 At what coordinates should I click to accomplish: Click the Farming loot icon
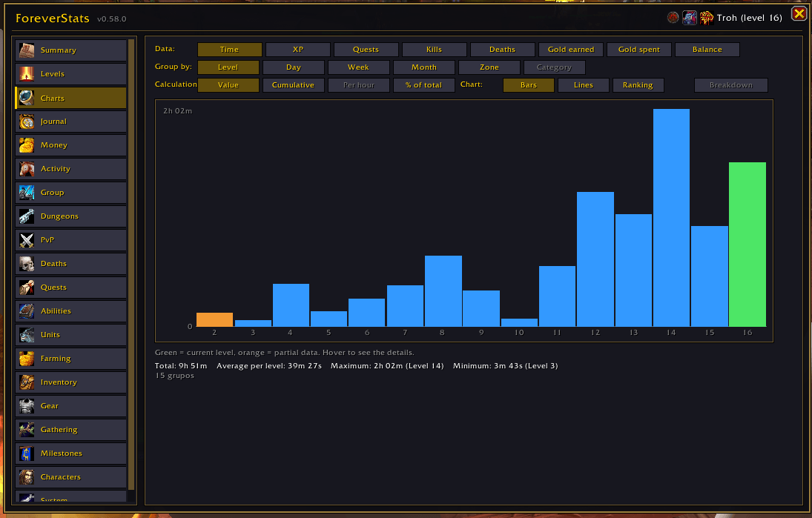click(x=27, y=359)
